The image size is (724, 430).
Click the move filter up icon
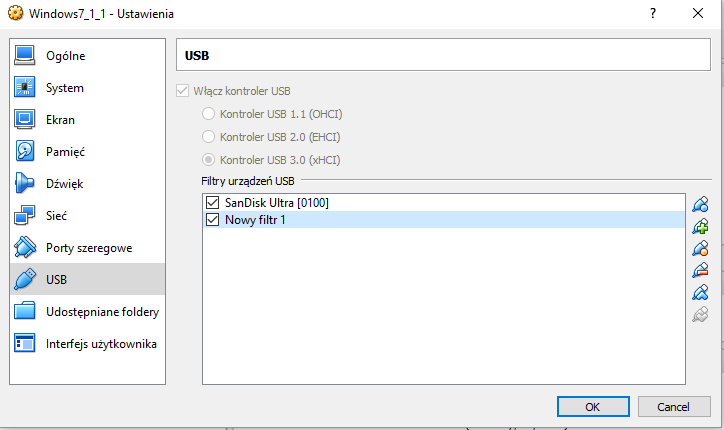[x=700, y=293]
